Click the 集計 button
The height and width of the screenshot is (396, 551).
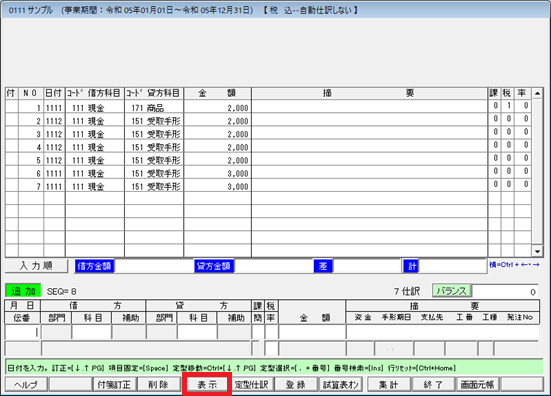point(388,384)
